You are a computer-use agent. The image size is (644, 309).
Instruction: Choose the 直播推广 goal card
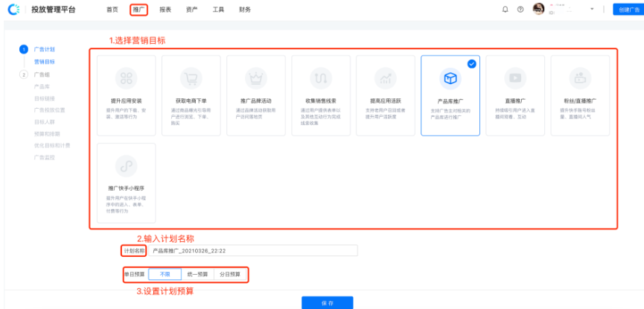[x=515, y=95]
